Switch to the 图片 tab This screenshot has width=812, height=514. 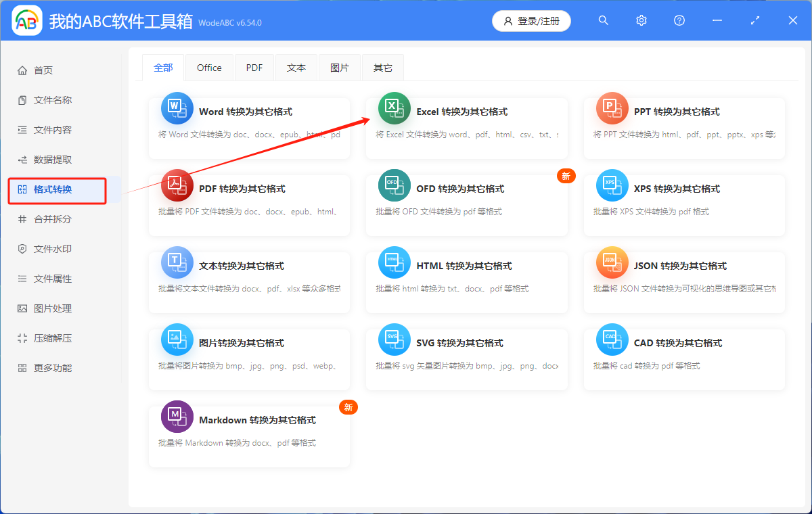[340, 67]
